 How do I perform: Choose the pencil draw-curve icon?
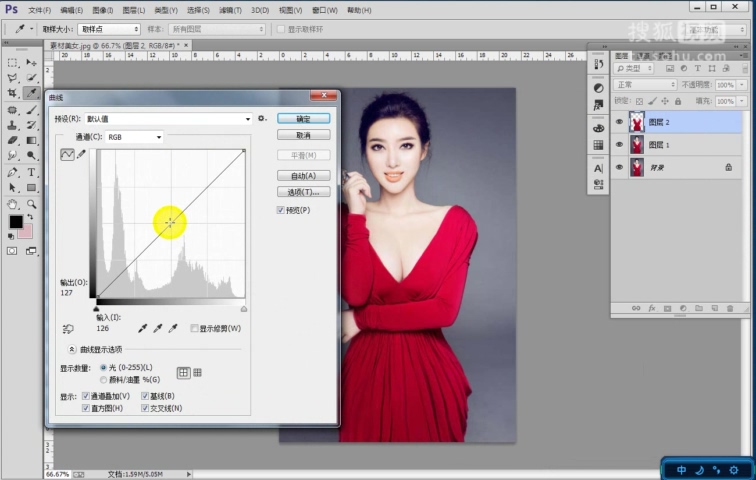click(x=81, y=154)
